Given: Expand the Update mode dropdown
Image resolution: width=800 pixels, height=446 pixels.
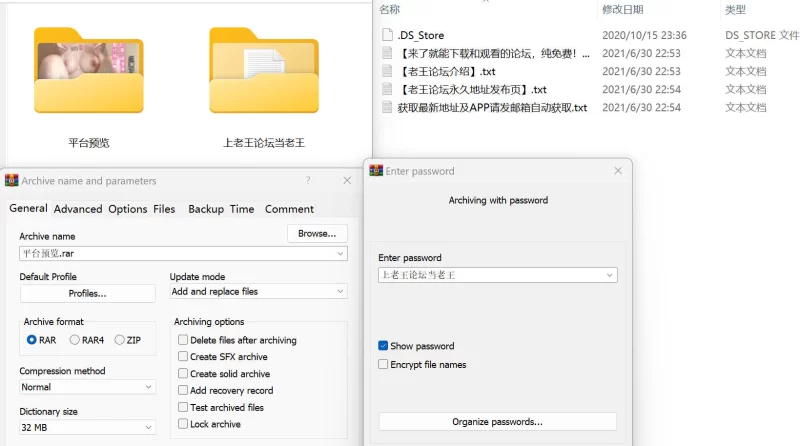Looking at the screenshot, I should pos(259,291).
